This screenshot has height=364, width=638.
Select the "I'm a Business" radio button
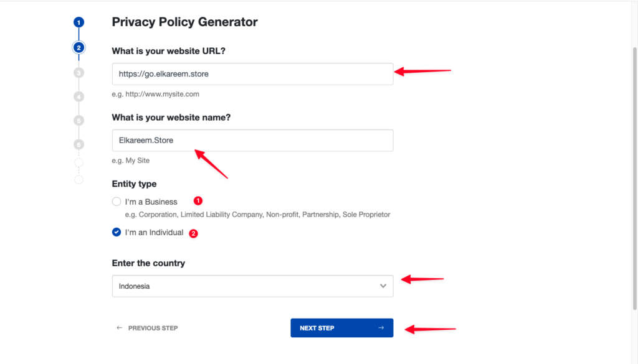click(x=117, y=202)
